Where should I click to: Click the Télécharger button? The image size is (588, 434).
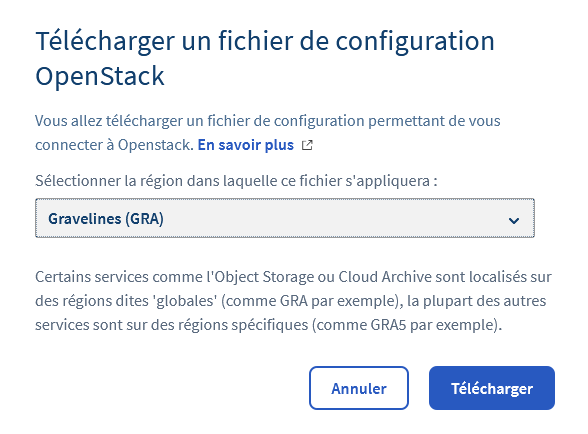[492, 388]
